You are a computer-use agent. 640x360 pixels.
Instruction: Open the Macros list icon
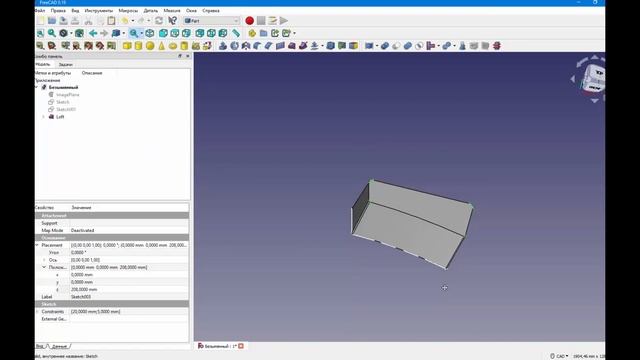tap(272, 20)
